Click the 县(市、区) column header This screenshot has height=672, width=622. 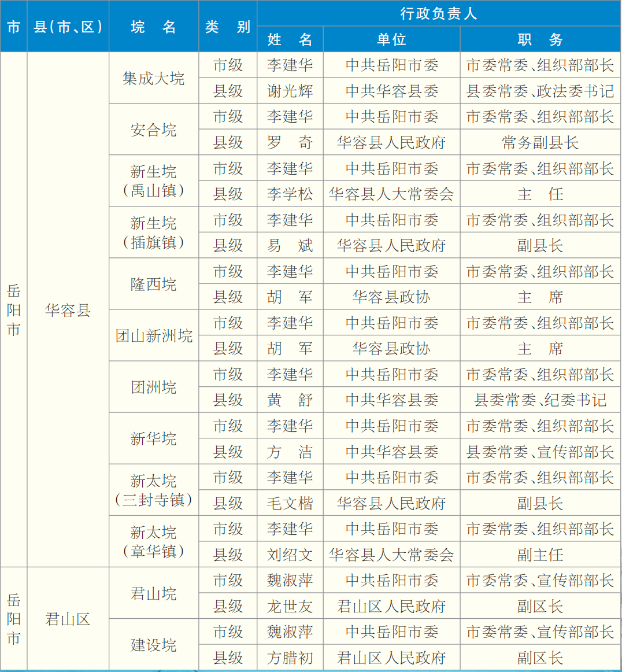pyautogui.click(x=68, y=27)
